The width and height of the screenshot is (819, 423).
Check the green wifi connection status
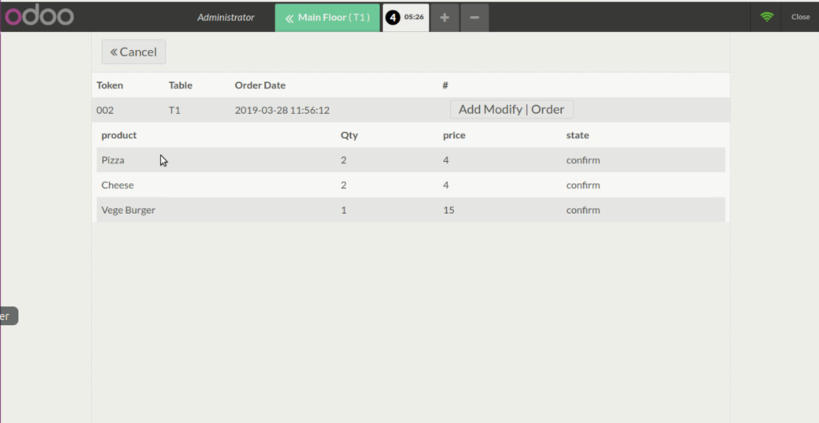(767, 17)
